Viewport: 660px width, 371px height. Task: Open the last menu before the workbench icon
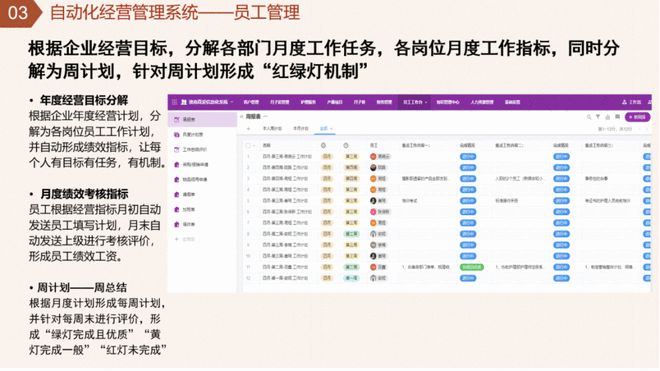[x=513, y=102]
